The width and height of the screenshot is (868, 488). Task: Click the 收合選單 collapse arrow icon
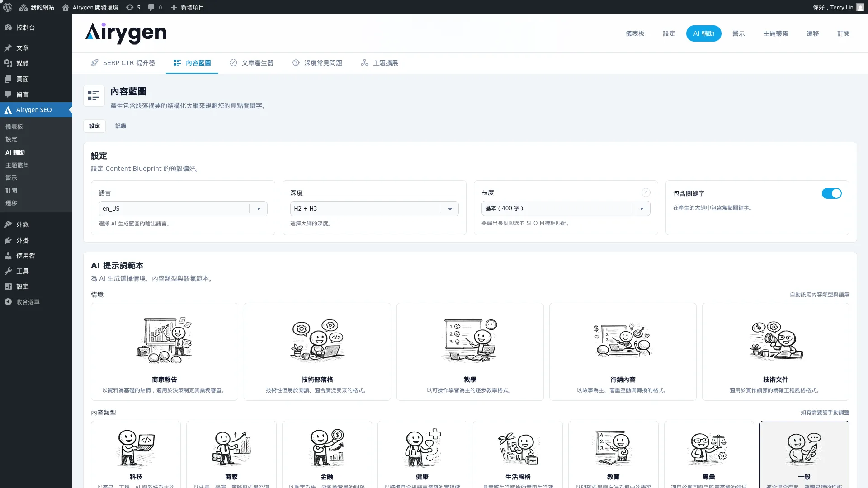tap(8, 302)
